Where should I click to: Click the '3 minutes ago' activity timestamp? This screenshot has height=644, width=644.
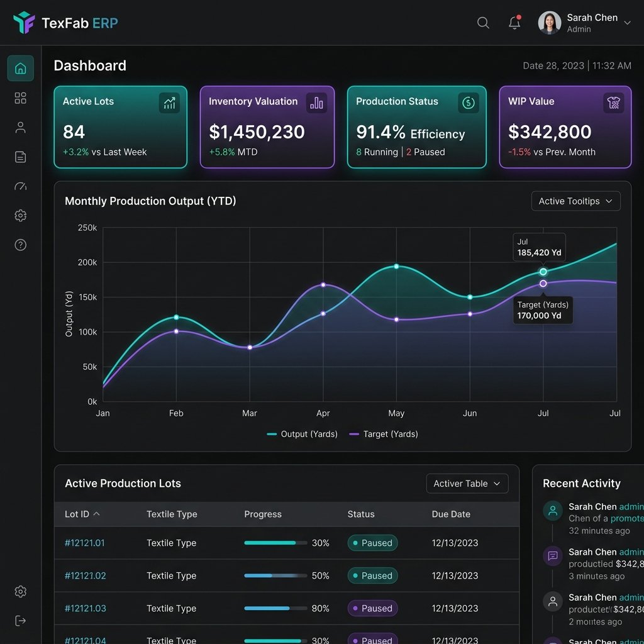[x=597, y=576]
